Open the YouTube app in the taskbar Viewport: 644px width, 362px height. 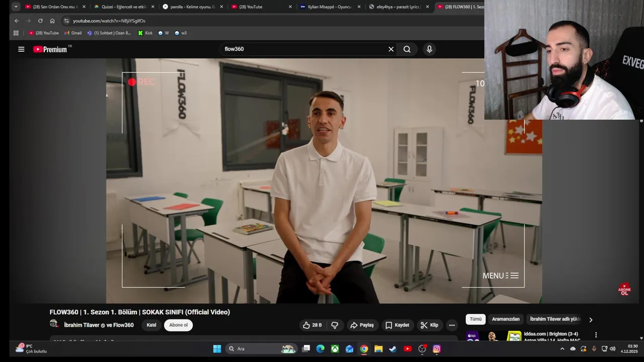408,349
